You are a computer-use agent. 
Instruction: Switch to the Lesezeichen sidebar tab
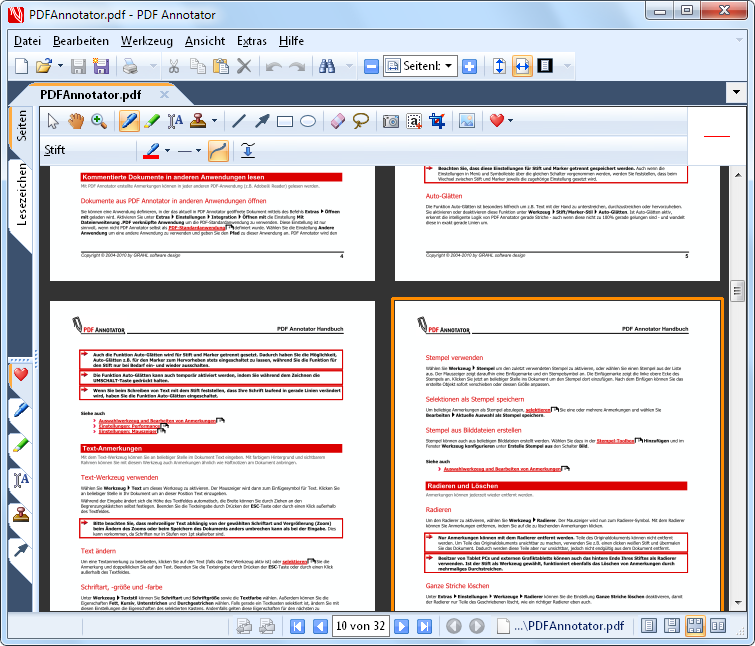pos(21,194)
